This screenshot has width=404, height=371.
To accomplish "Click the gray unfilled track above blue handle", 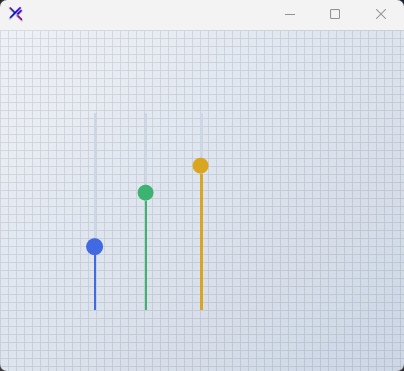I will (x=95, y=176).
